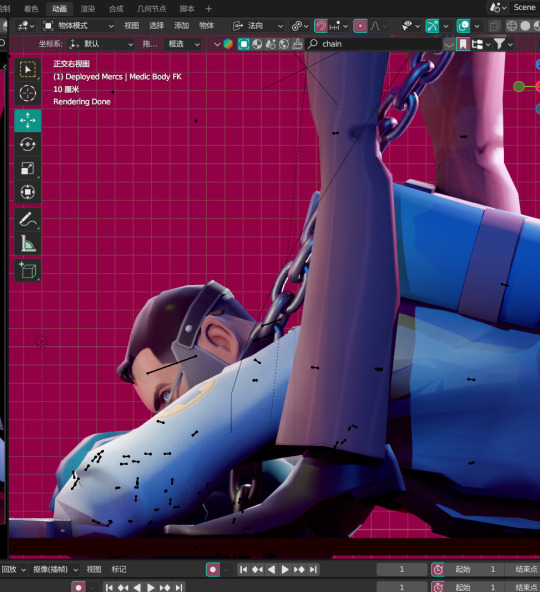Jump to next keyframe in upper timeline

coord(299,569)
